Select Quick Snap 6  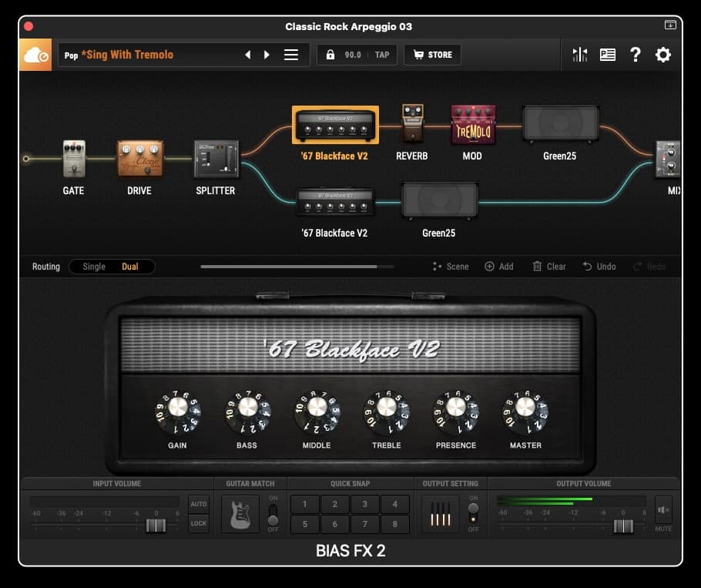[335, 524]
